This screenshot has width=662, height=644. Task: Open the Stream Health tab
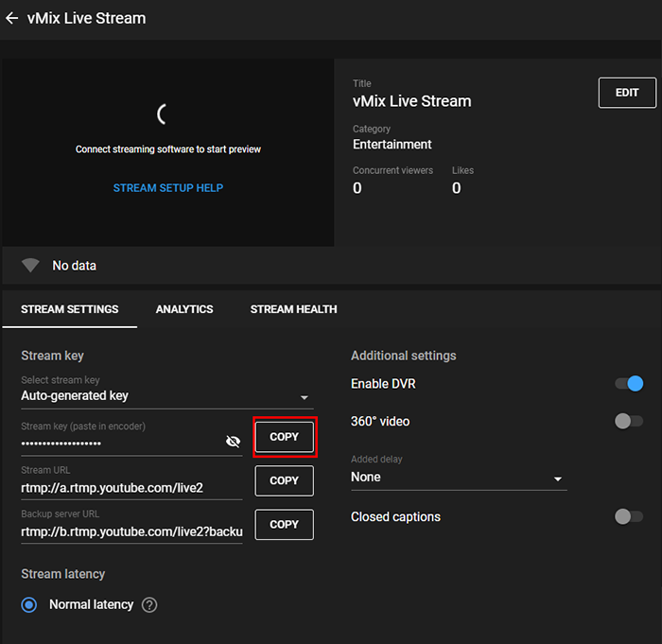click(x=293, y=309)
